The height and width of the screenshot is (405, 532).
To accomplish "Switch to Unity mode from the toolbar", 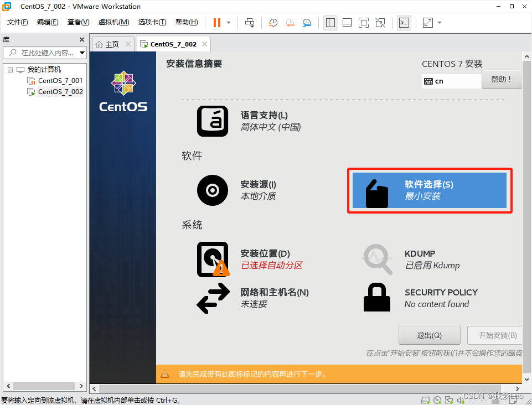I will coord(380,23).
